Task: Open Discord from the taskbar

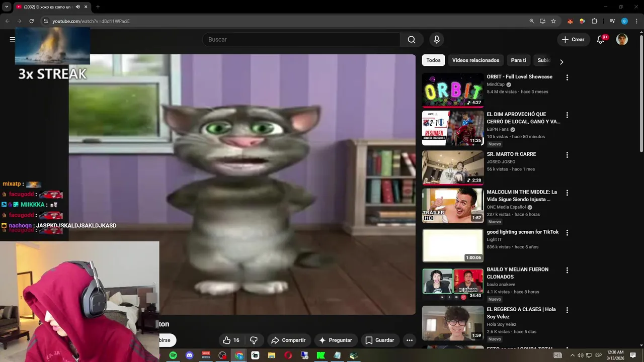Action: pos(189,355)
